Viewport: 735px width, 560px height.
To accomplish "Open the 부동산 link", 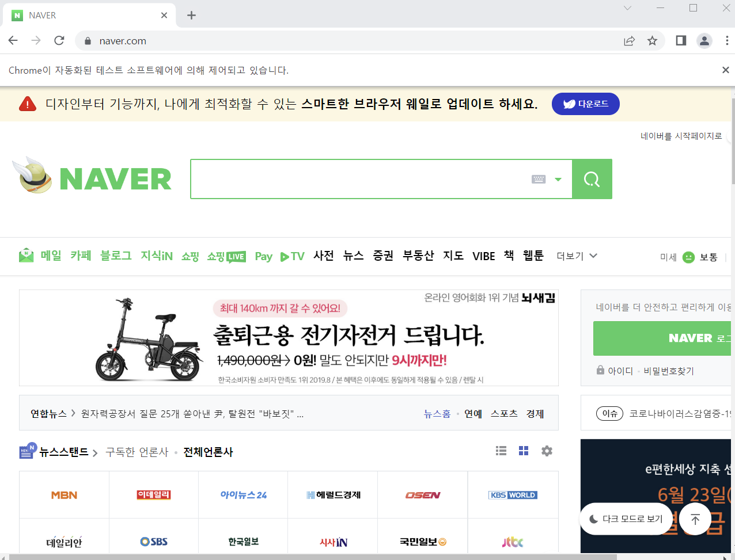I will [418, 256].
